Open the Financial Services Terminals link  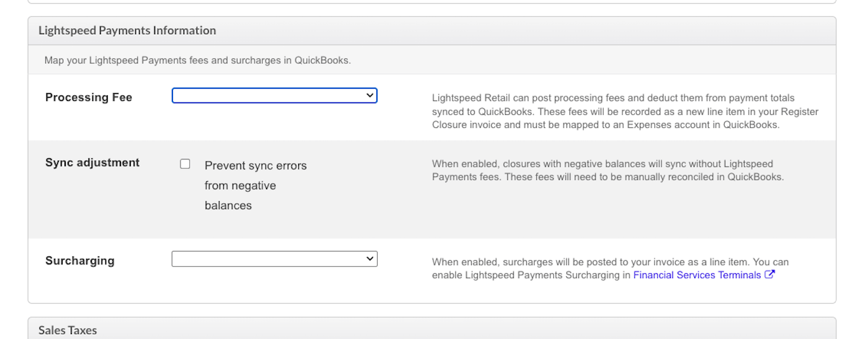tap(696, 275)
